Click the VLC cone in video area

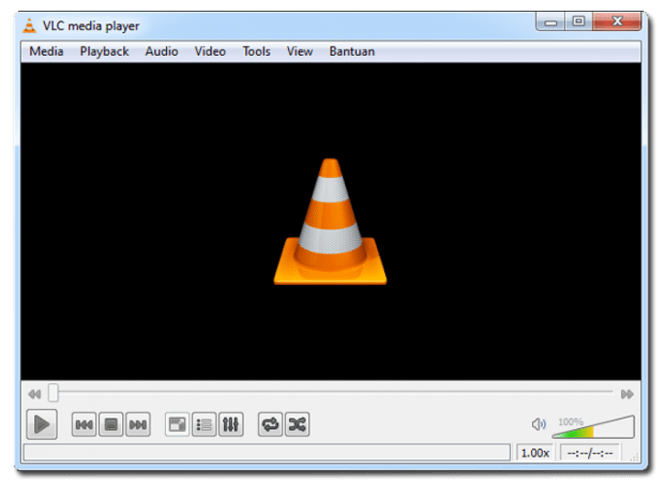pyautogui.click(x=330, y=221)
